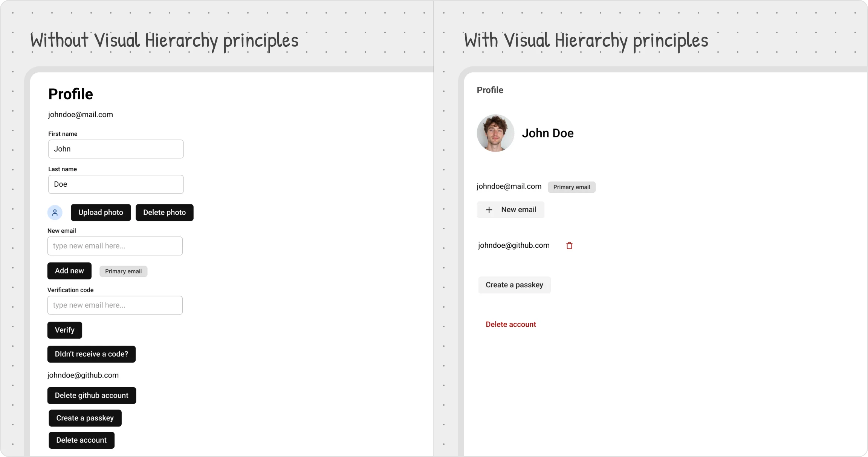Click the black Create a passkey button
The height and width of the screenshot is (457, 868).
point(85,418)
